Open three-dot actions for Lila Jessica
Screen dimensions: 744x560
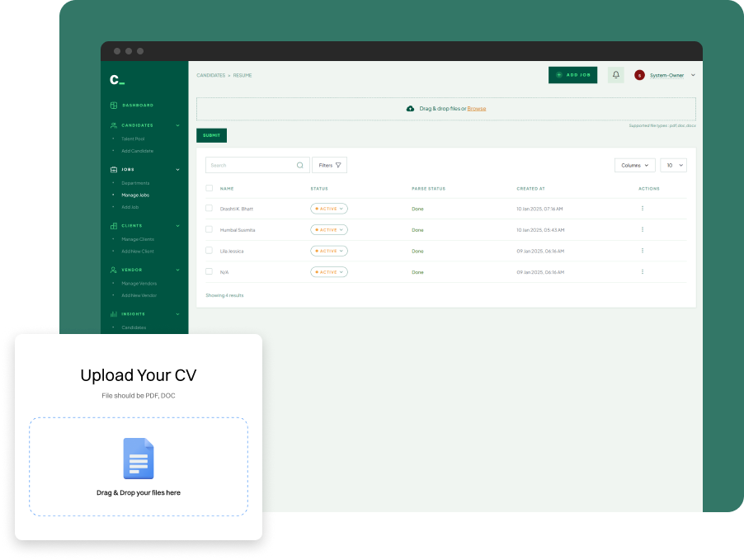(x=643, y=251)
